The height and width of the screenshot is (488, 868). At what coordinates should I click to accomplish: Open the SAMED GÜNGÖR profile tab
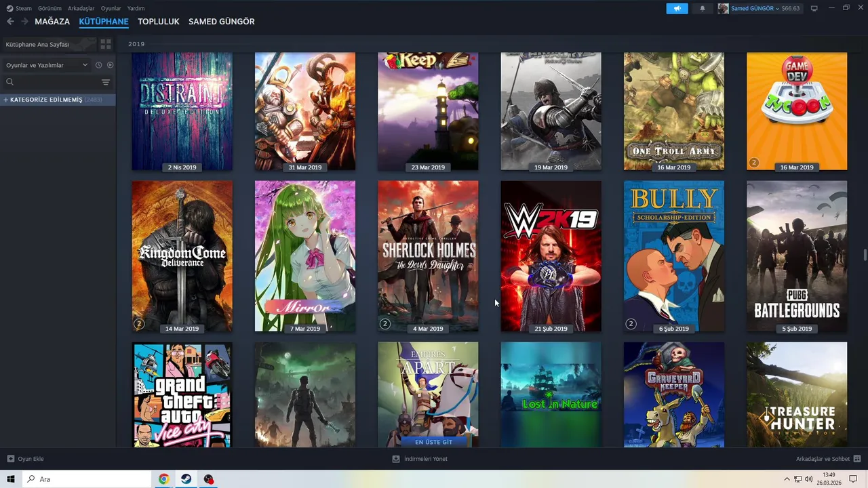[x=222, y=22]
